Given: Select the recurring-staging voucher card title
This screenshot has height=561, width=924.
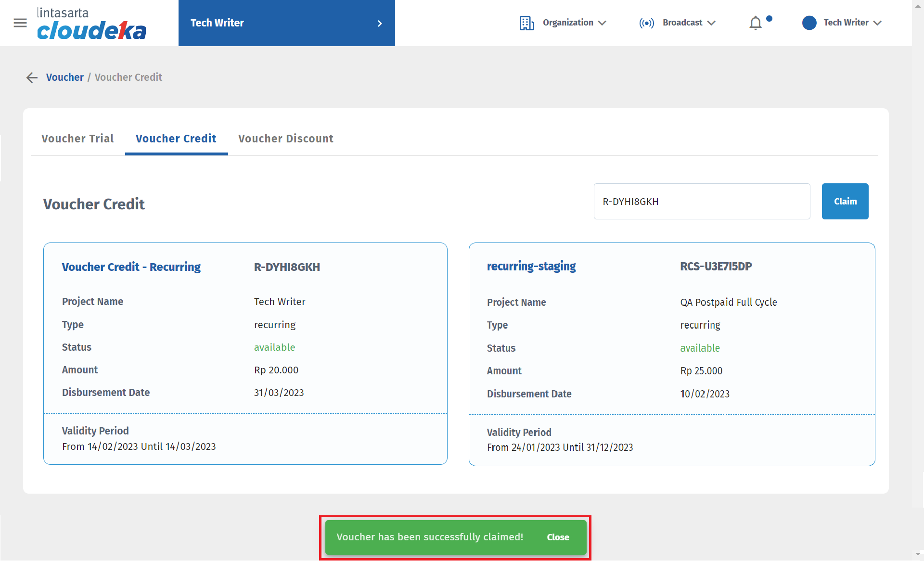Looking at the screenshot, I should (531, 267).
